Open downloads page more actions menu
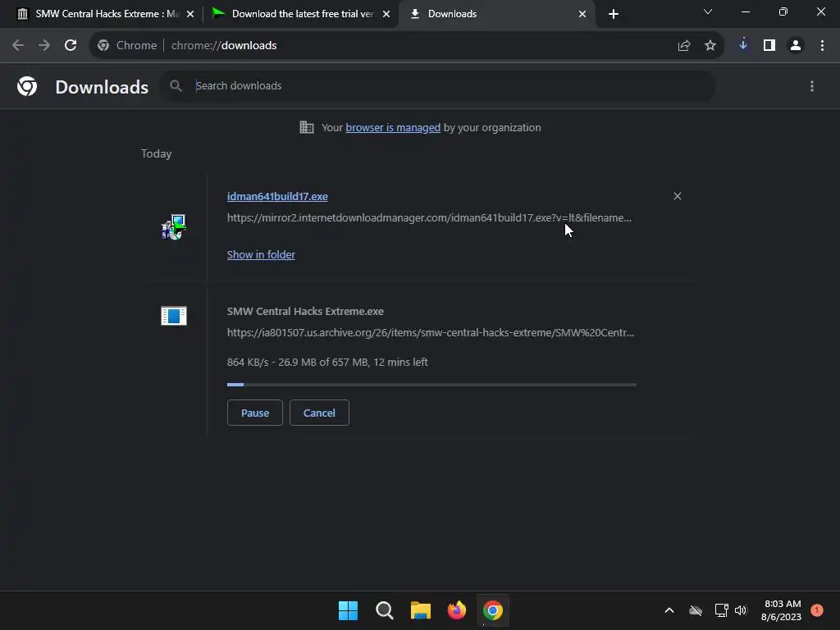 pyautogui.click(x=812, y=86)
